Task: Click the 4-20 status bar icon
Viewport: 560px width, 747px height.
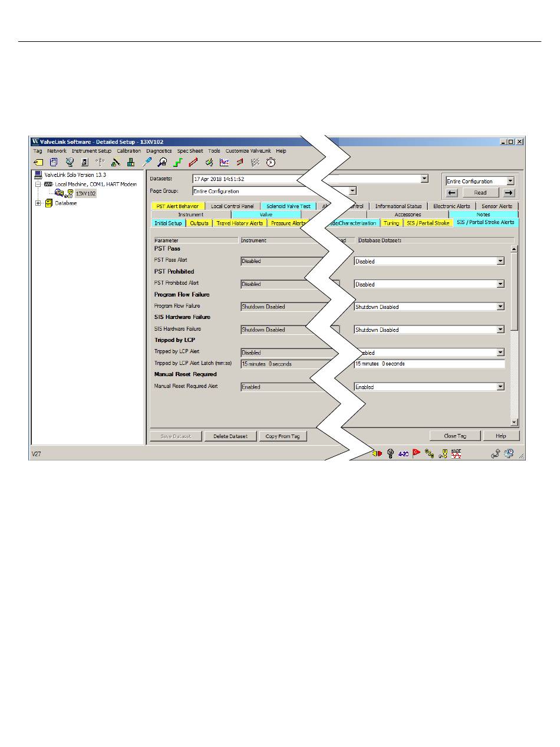Action: (x=403, y=454)
